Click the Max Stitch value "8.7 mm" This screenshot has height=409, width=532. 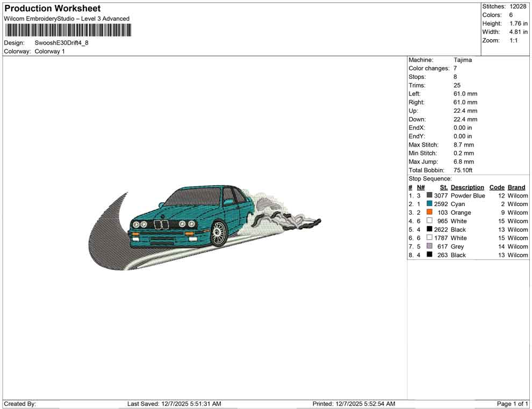pyautogui.click(x=464, y=145)
